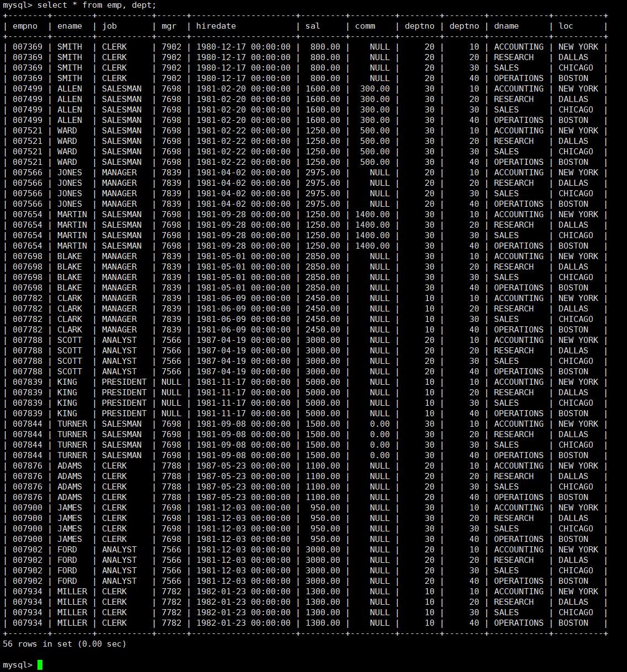Click '56 rows in set (0.00 sec)' message
The image size is (627, 672).
coord(65,644)
